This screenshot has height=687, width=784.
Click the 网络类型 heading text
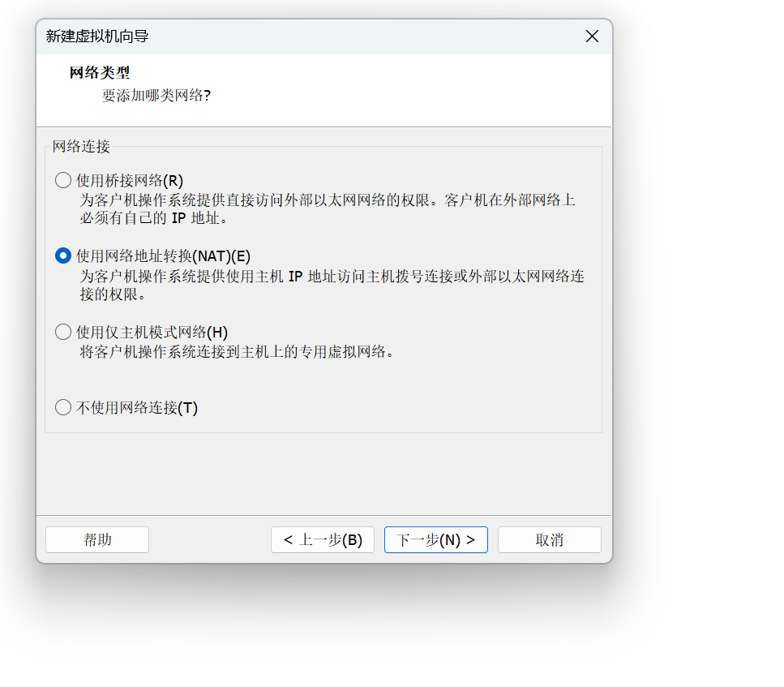click(x=100, y=72)
